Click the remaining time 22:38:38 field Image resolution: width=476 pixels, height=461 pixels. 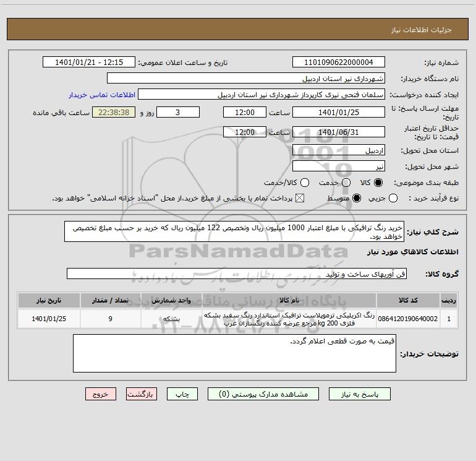(x=114, y=112)
